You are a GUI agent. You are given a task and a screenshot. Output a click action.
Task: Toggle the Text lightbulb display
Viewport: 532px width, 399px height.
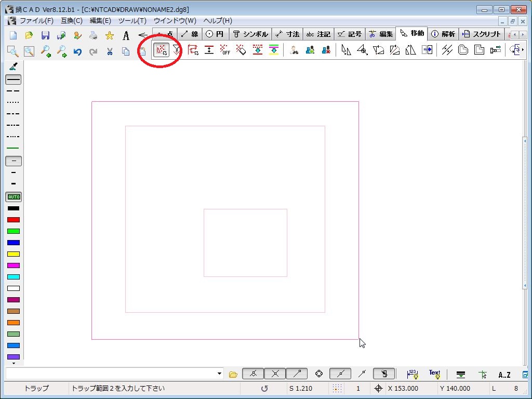click(x=435, y=374)
